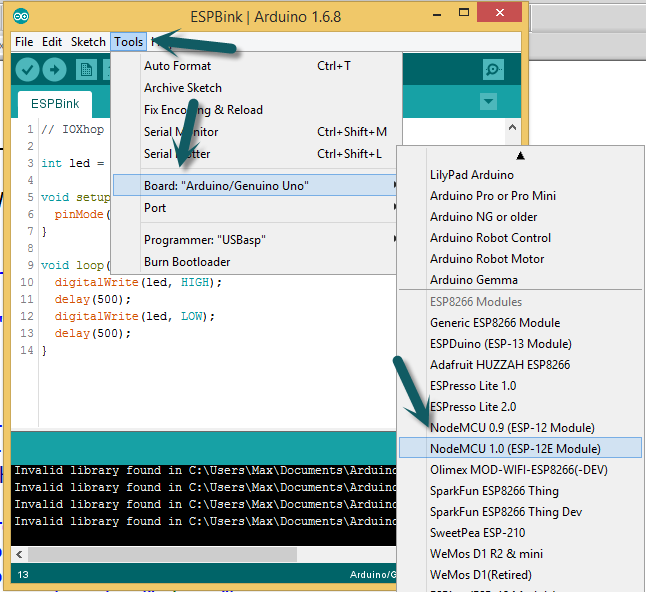Select ESPDuino (ESP-13 Module) board
Screen dimensions: 646x592
520,344
